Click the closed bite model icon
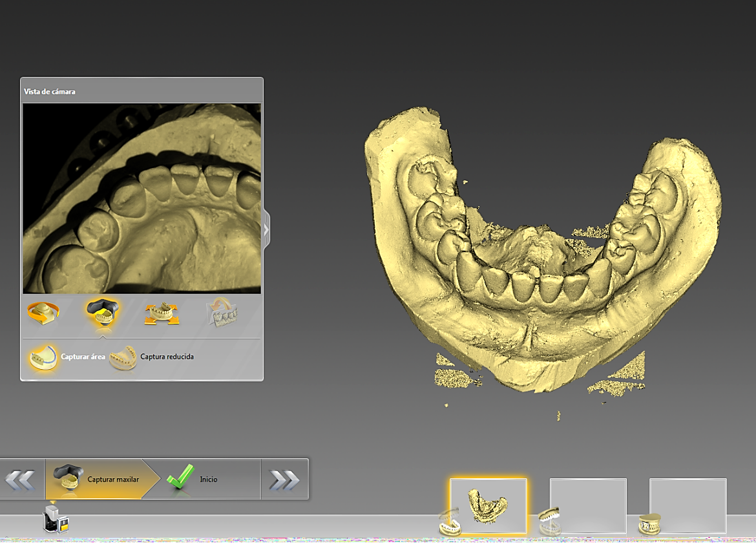The image size is (756, 550). 649,524
